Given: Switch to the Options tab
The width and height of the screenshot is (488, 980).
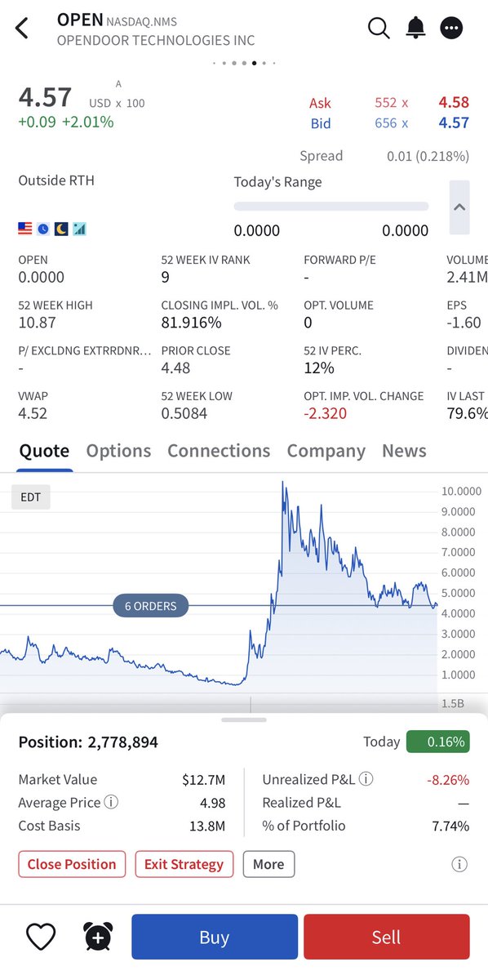Looking at the screenshot, I should point(118,451).
